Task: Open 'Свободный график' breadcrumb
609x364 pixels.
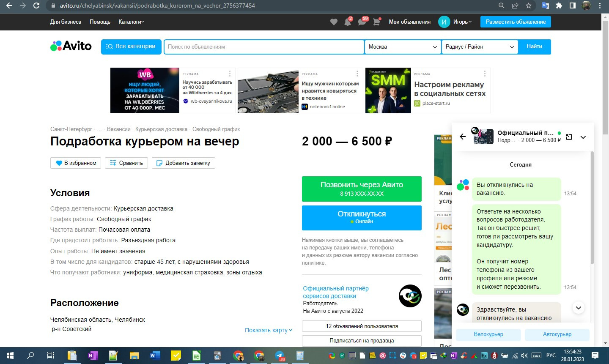Action: coord(216,129)
